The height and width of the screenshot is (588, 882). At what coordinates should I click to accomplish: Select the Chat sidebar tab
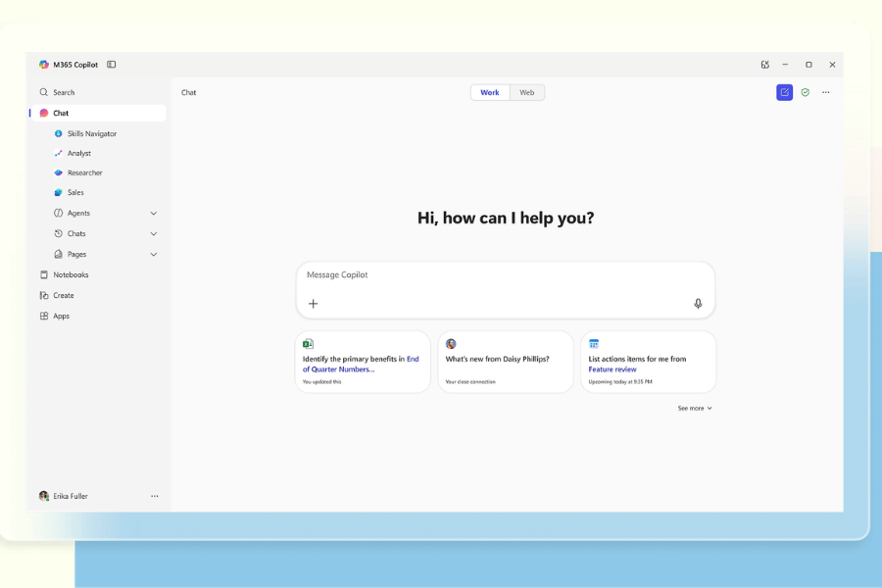click(59, 113)
